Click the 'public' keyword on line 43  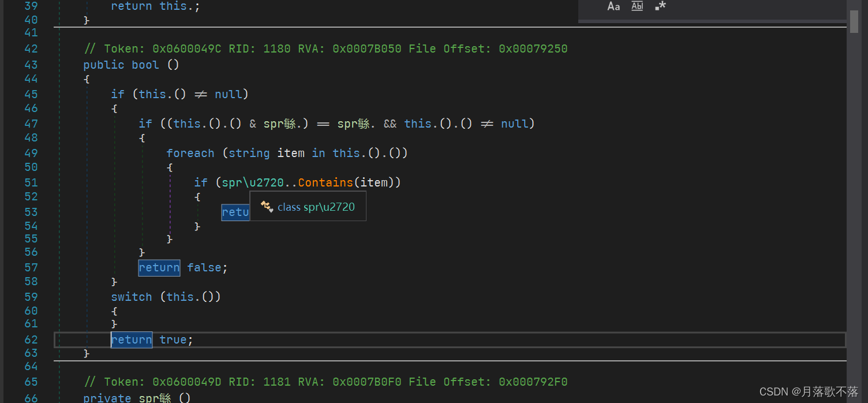pyautogui.click(x=104, y=65)
